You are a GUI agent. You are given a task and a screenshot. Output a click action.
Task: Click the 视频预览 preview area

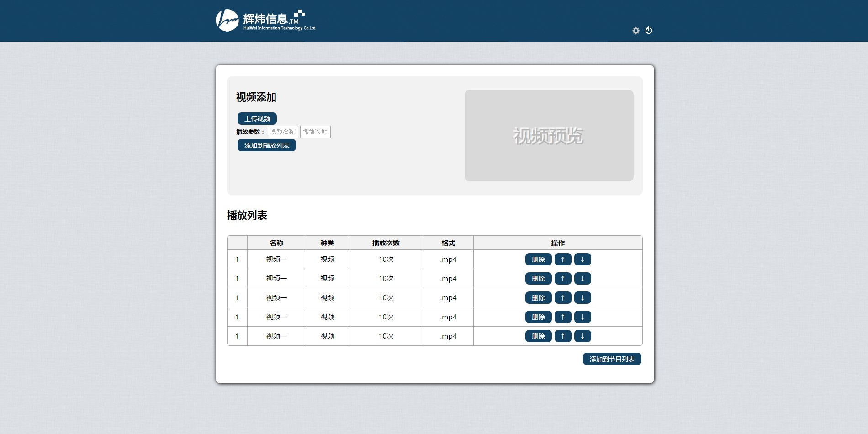tap(549, 136)
